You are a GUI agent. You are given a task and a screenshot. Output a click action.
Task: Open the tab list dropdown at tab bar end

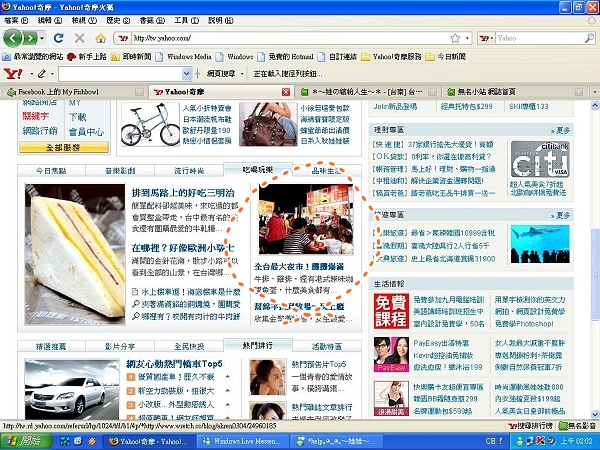pos(594,92)
